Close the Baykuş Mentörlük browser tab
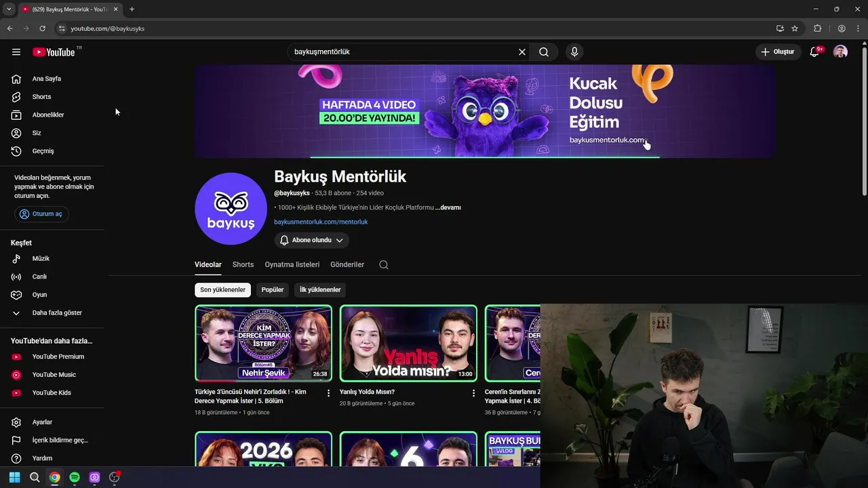 116,9
